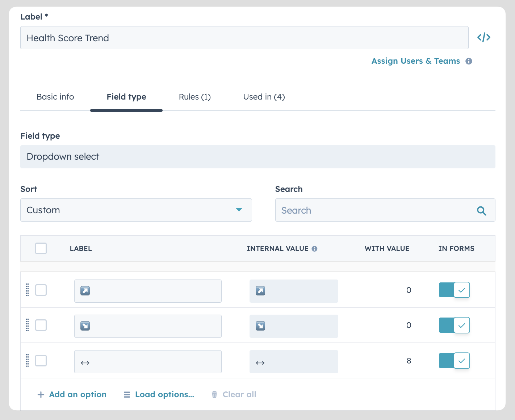This screenshot has height=420, width=515.
Task: Click the trash icon beside Clear all
Action: pos(214,395)
